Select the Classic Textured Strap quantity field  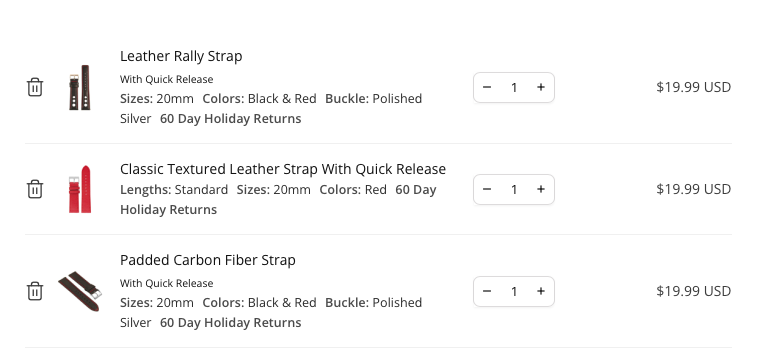pyautogui.click(x=514, y=189)
